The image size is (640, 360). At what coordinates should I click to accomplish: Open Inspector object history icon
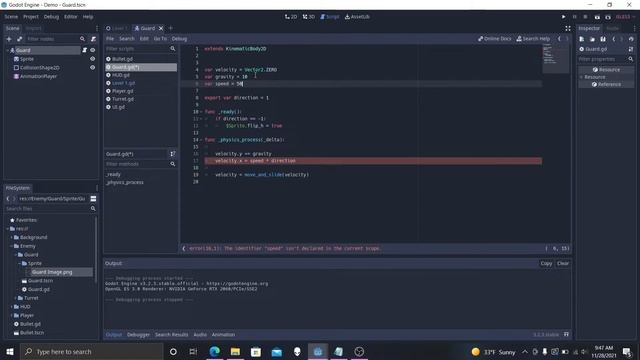631,39
